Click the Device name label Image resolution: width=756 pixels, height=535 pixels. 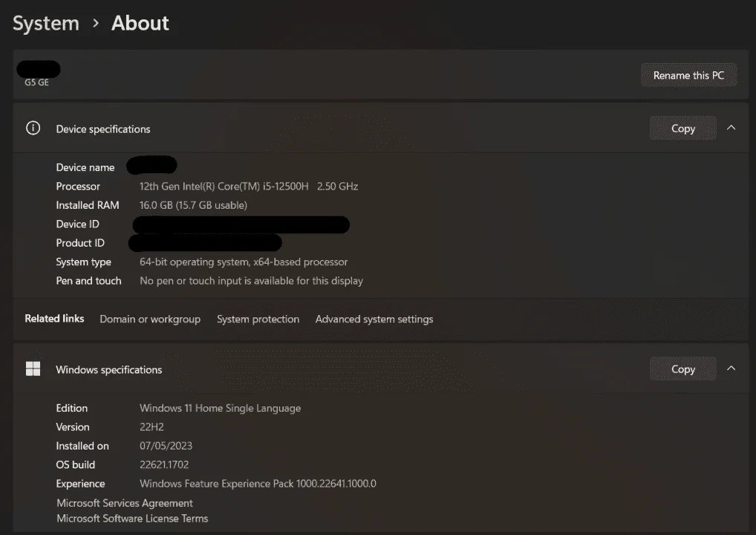[85, 167]
